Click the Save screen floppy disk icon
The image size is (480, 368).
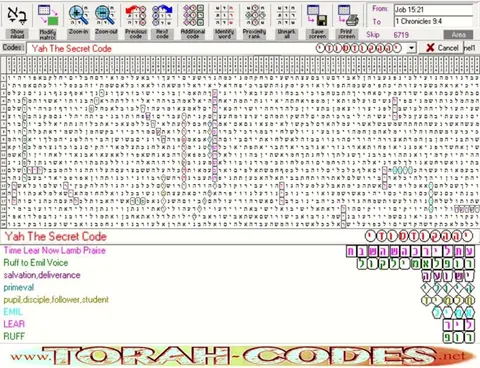317,15
